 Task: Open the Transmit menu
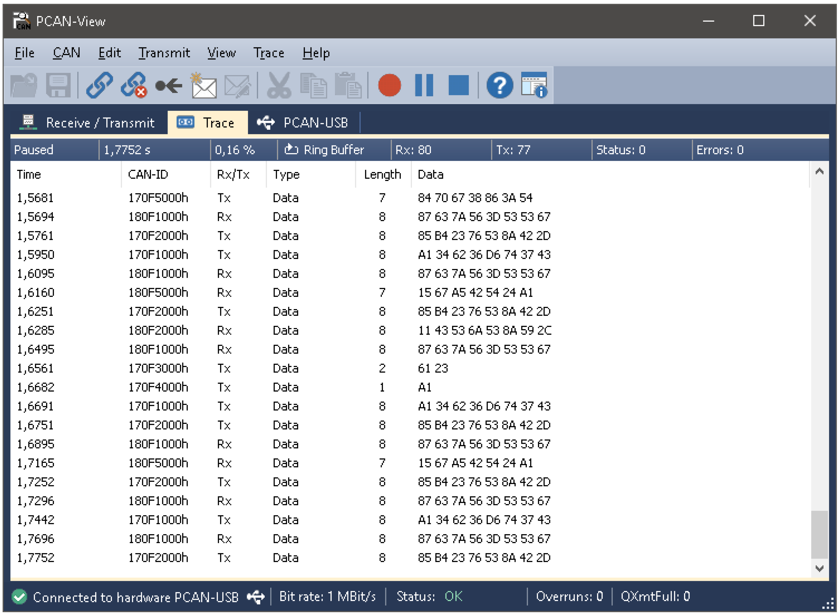pos(164,53)
